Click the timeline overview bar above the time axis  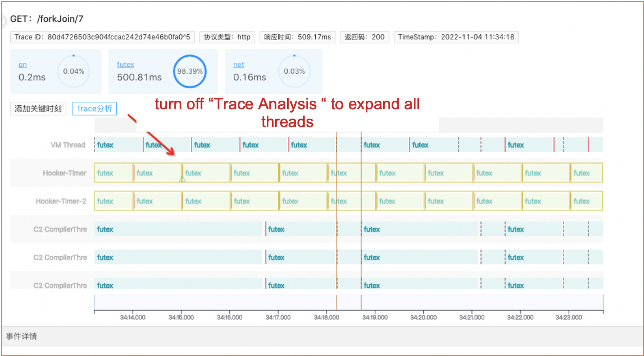coord(348,302)
